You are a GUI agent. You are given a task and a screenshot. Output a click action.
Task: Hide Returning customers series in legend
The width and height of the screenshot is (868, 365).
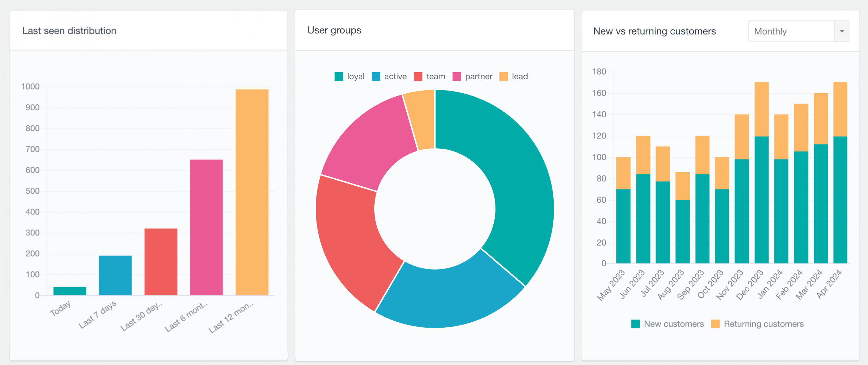[757, 324]
